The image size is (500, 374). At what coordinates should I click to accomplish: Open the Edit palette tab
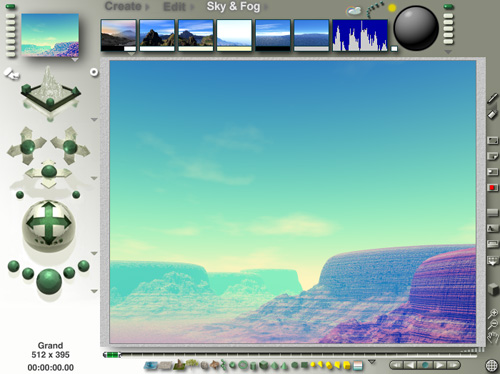click(x=174, y=7)
